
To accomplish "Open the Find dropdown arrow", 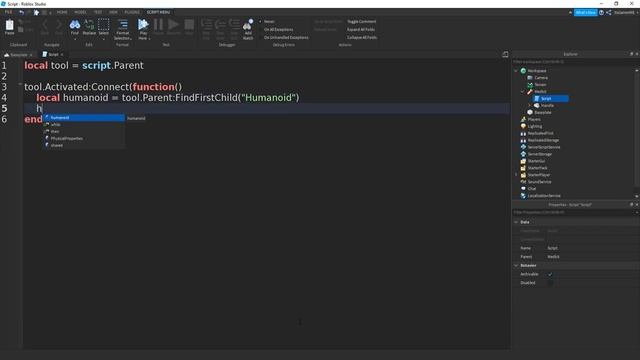I will (x=75, y=39).
